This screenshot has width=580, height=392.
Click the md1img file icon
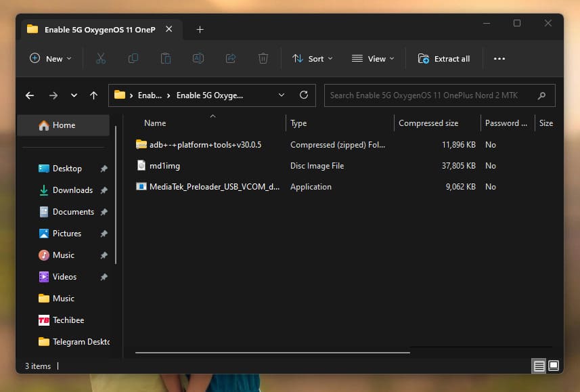141,165
